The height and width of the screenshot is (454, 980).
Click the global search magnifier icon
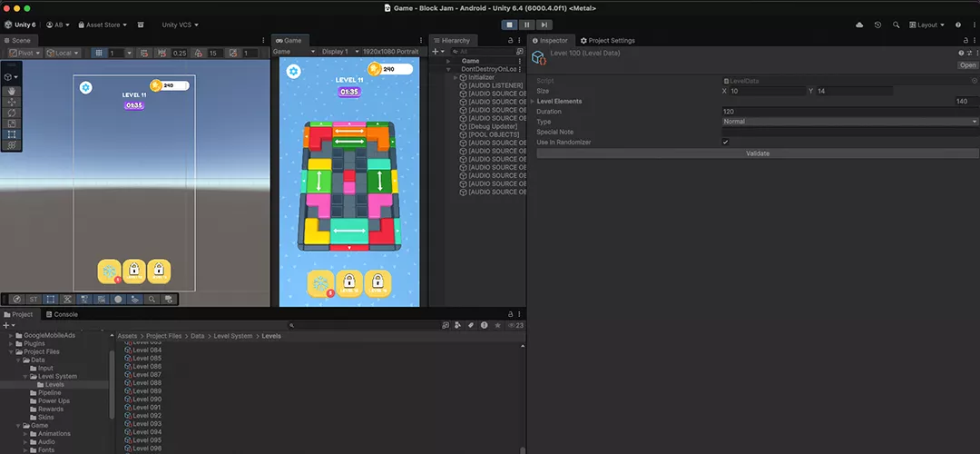(x=897, y=25)
